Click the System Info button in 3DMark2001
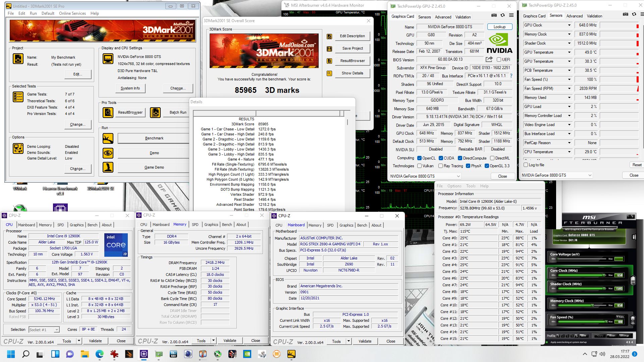Image resolution: width=644 pixels, height=362 pixels. pyautogui.click(x=130, y=88)
